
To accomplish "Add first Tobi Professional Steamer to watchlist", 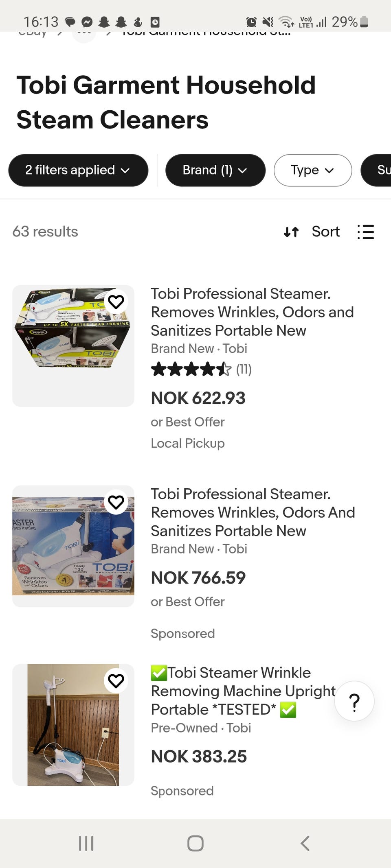I will coord(116,302).
